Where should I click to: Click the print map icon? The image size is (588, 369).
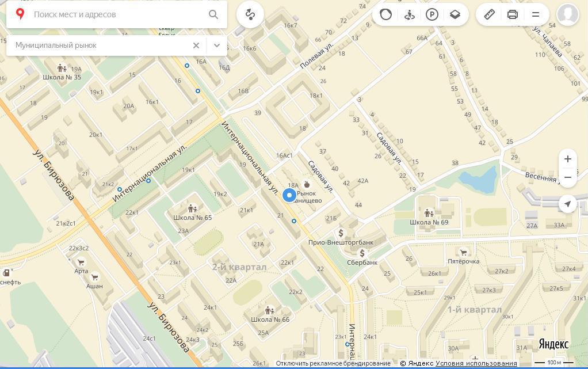[x=512, y=14]
